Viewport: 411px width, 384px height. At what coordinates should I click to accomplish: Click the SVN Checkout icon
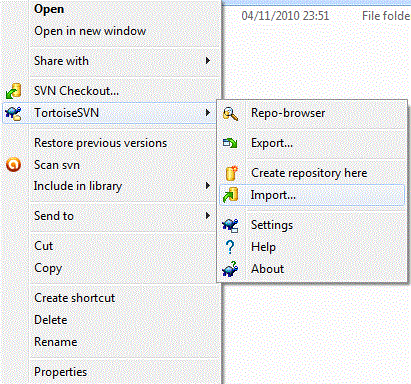click(x=14, y=91)
